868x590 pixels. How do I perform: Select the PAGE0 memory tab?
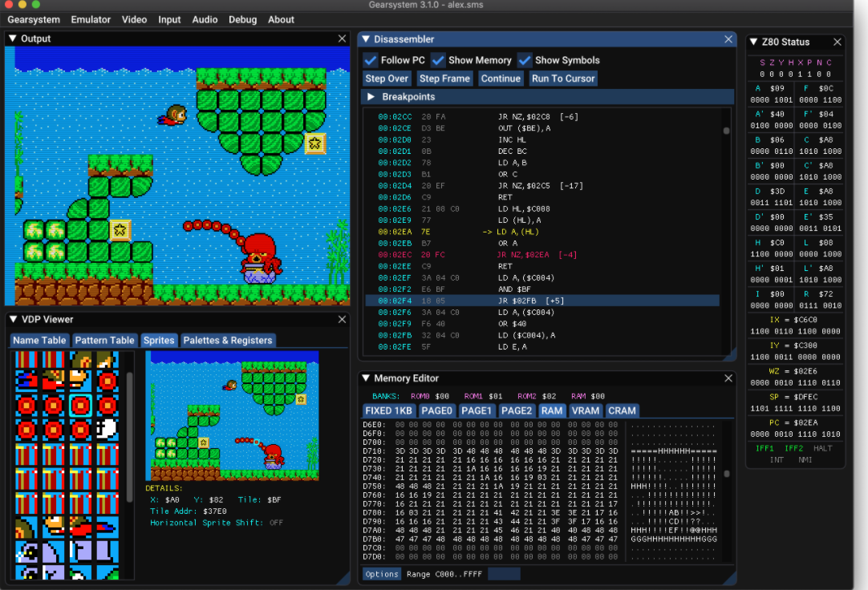click(436, 411)
